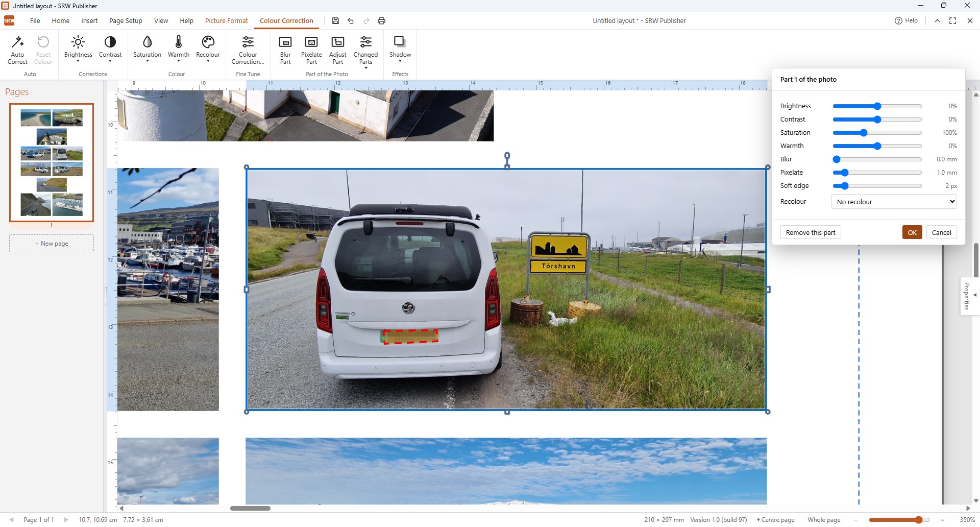Click the Soft edge slider
This screenshot has height=527, width=980.
pyautogui.click(x=877, y=186)
